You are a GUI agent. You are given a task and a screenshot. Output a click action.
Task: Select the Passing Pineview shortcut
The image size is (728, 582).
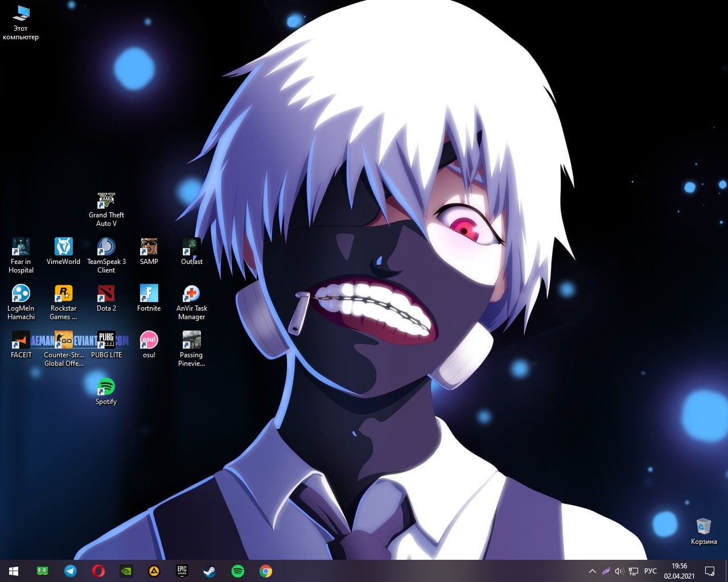[x=191, y=349]
